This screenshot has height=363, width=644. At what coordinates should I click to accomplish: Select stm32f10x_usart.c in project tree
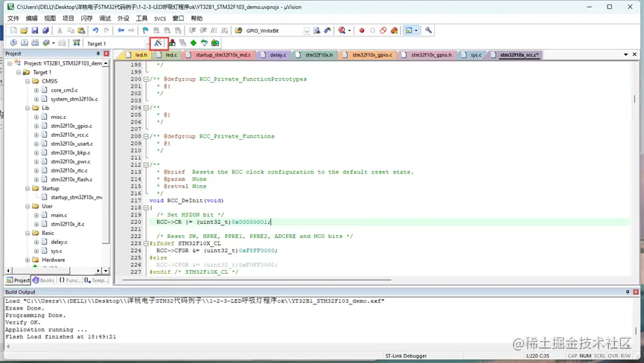tap(72, 144)
